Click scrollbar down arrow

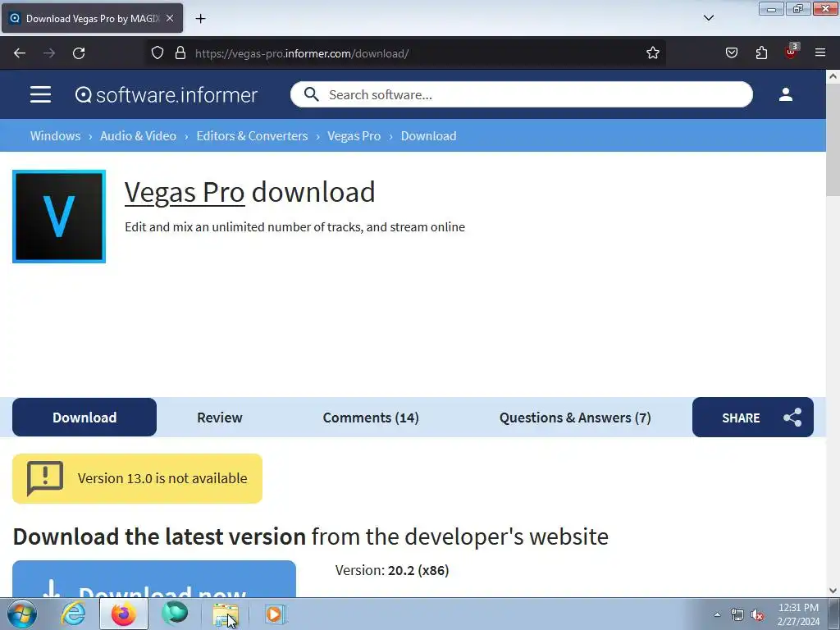coord(833,591)
